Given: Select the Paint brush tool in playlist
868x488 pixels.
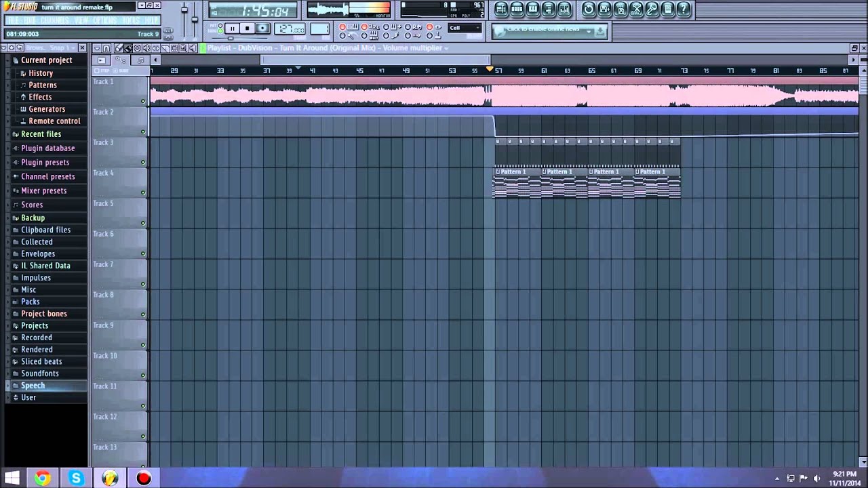Looking at the screenshot, I should tap(128, 48).
